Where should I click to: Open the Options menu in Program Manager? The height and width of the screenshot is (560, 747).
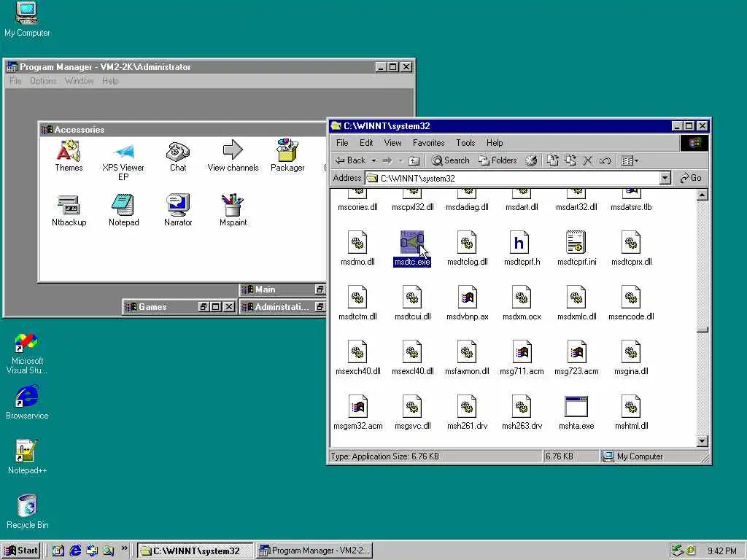tap(43, 81)
